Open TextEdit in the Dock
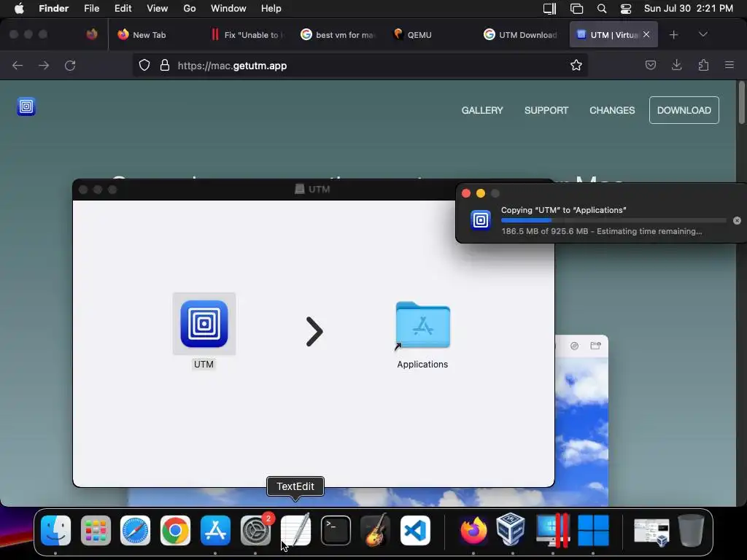The width and height of the screenshot is (747, 560). coord(295,531)
